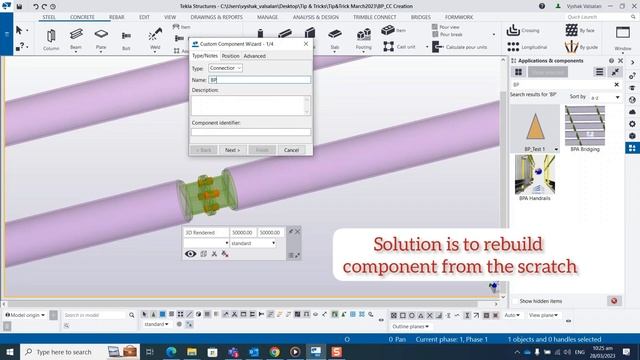Click the component Name input field
The image size is (640, 360).
(260, 80)
